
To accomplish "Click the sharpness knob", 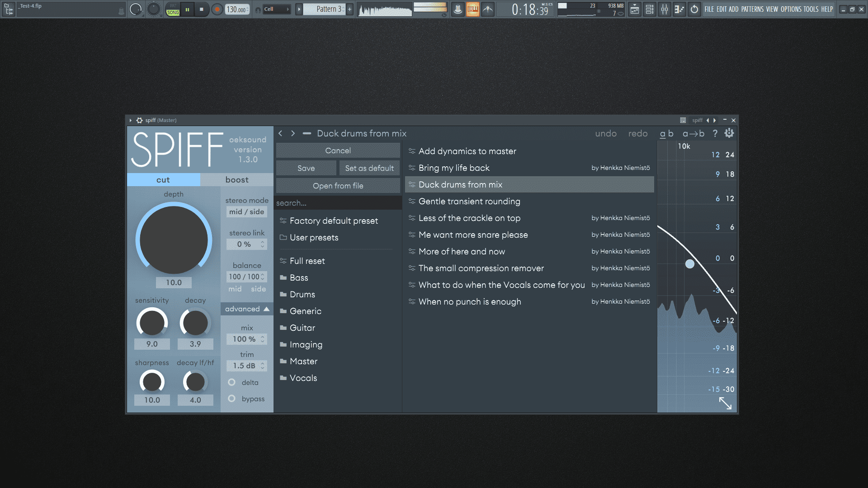I will (152, 382).
